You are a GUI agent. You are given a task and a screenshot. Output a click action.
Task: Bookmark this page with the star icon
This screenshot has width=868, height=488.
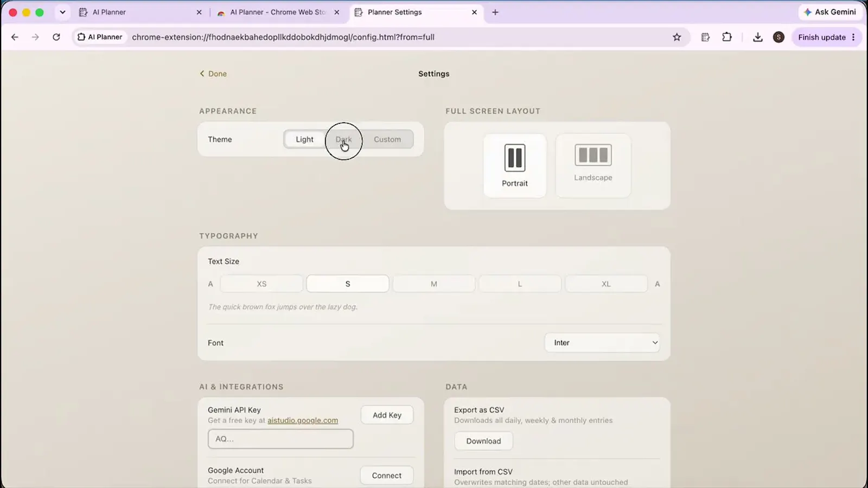pyautogui.click(x=676, y=37)
